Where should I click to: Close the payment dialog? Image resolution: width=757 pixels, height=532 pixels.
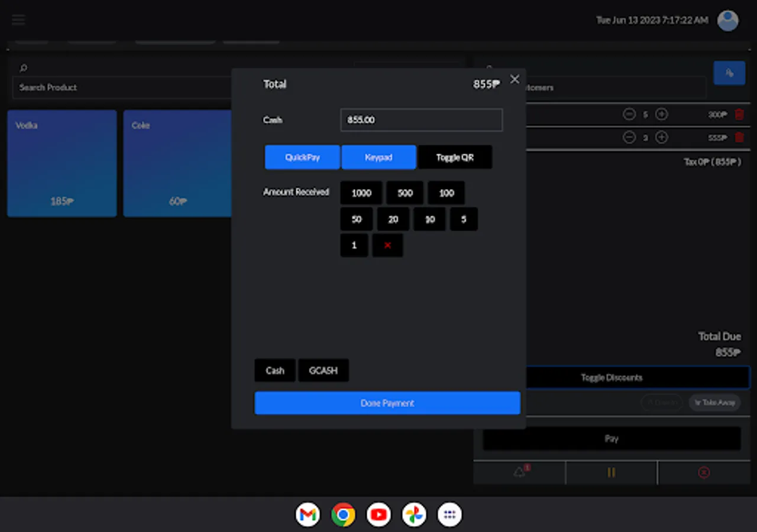515,79
